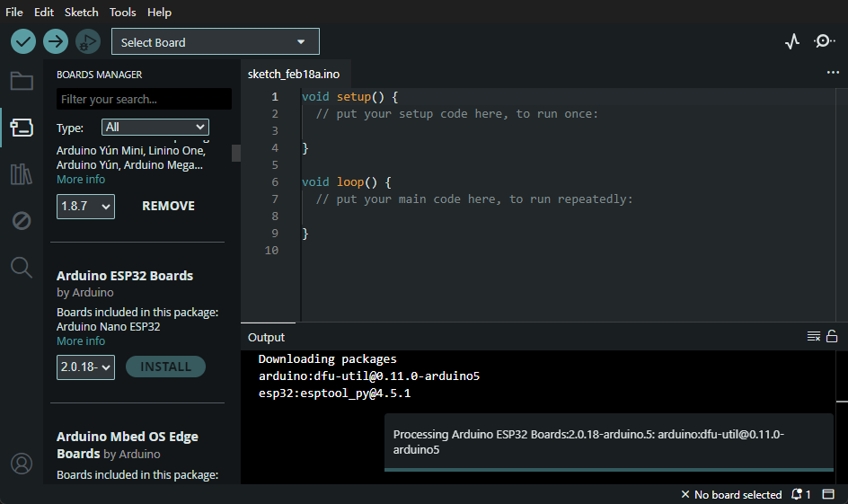Open the ESP32 version 2.0.18 dropdown
This screenshot has width=848, height=504.
click(85, 367)
